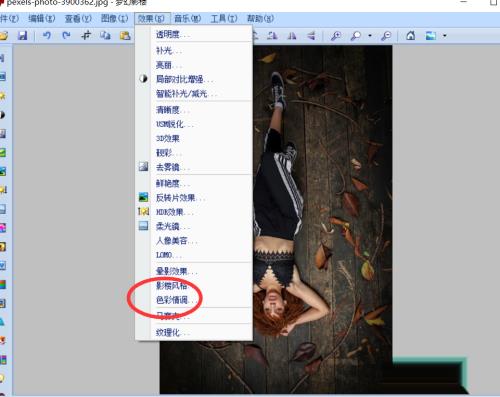Select the USM锐化 menu entry
The width and height of the screenshot is (500, 397).
(x=194, y=124)
